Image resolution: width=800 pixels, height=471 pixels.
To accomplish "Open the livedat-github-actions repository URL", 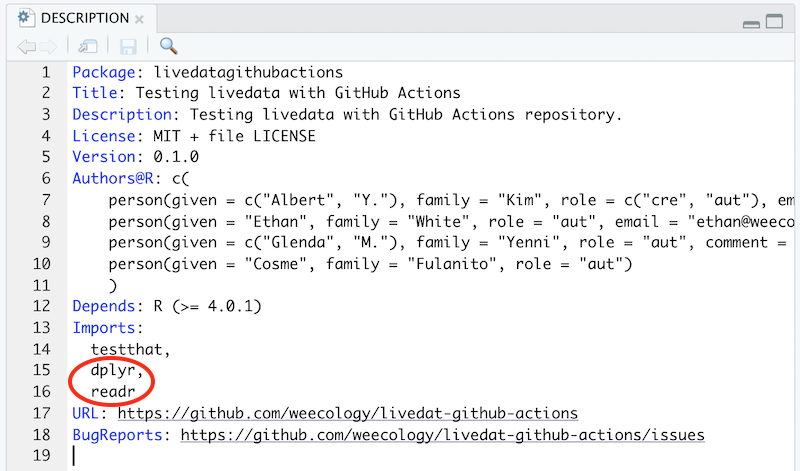I will tap(348, 413).
